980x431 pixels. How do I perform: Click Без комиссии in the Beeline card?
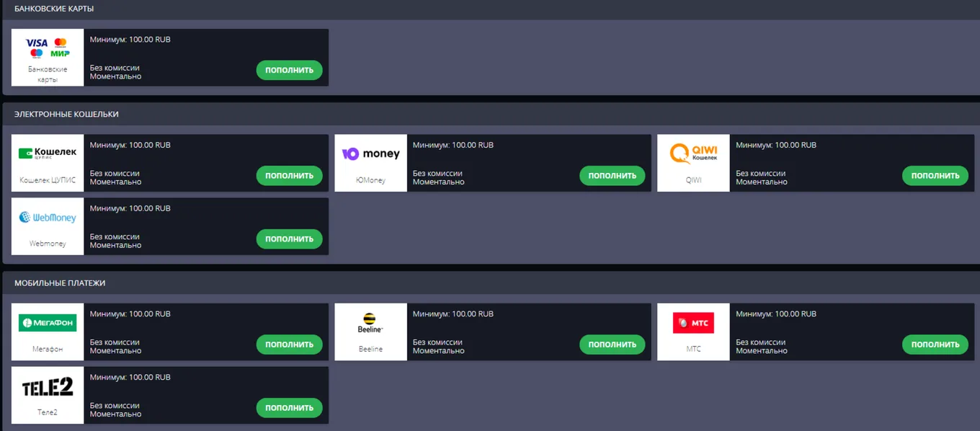point(438,342)
